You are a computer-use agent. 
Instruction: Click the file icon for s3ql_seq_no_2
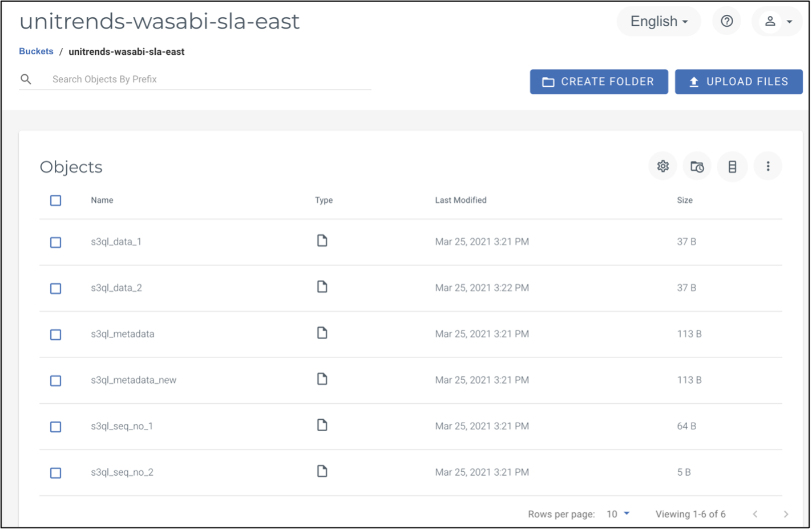coord(322,472)
